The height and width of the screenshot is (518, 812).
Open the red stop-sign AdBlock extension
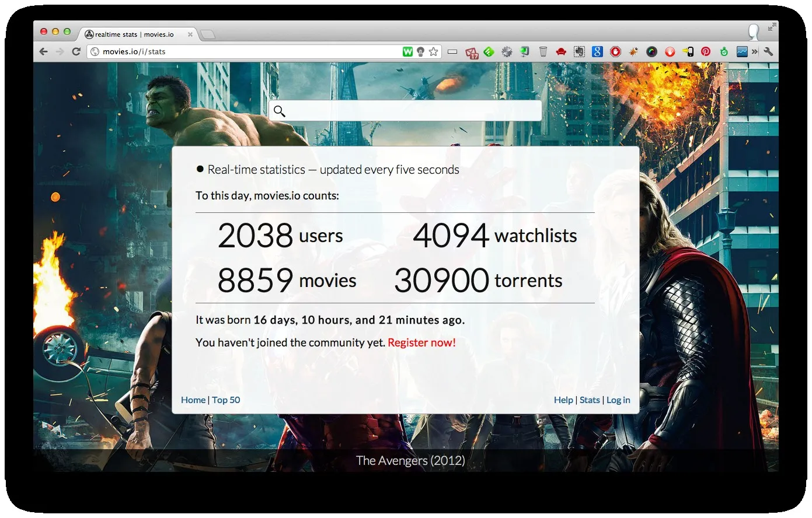click(615, 52)
